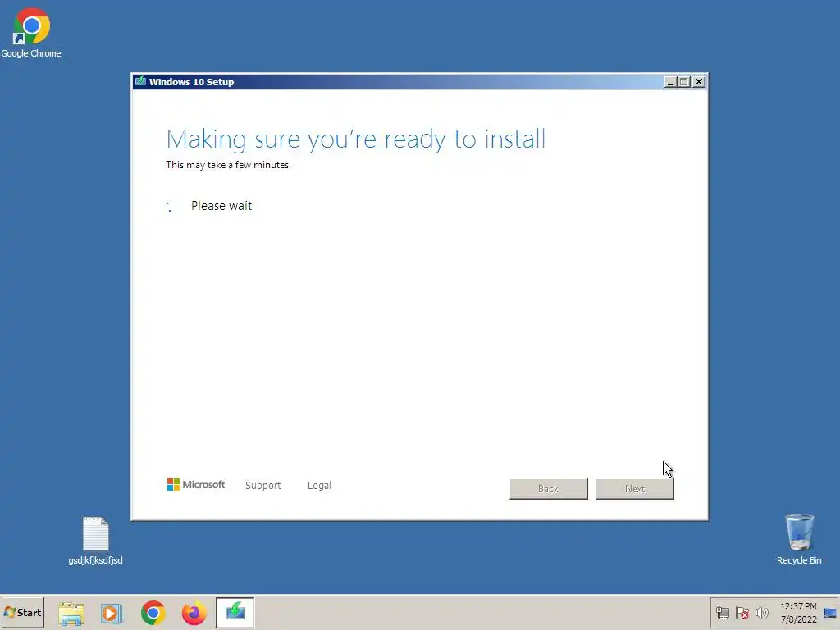
Task: Close the Windows 10 Setup window
Action: [699, 82]
